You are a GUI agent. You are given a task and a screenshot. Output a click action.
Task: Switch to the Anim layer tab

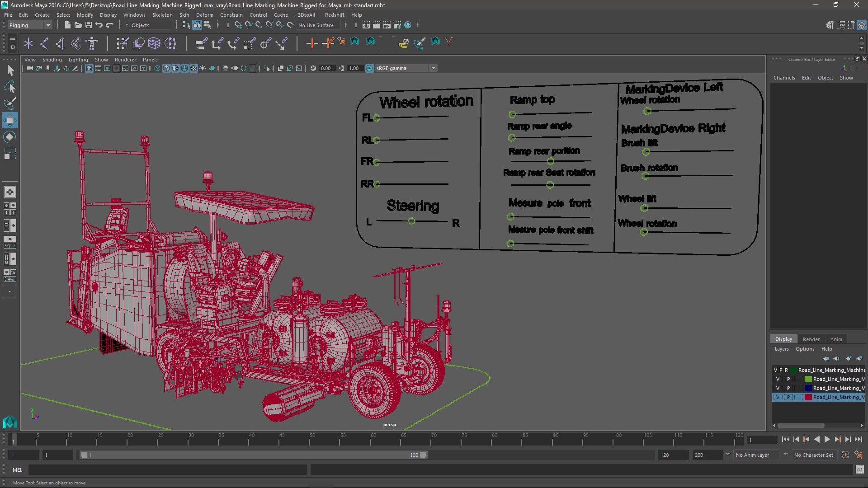coord(836,339)
